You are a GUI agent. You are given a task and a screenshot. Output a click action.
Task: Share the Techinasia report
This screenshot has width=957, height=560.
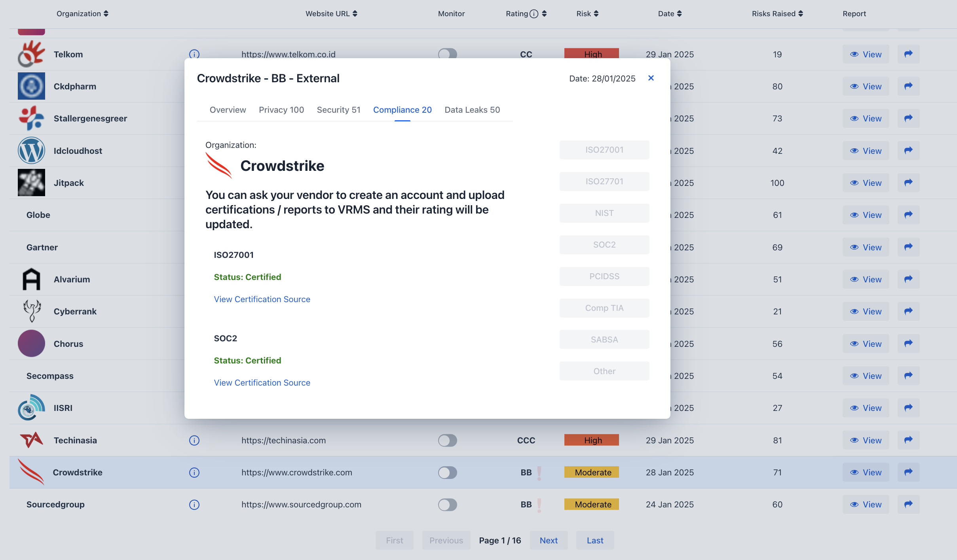click(x=908, y=440)
